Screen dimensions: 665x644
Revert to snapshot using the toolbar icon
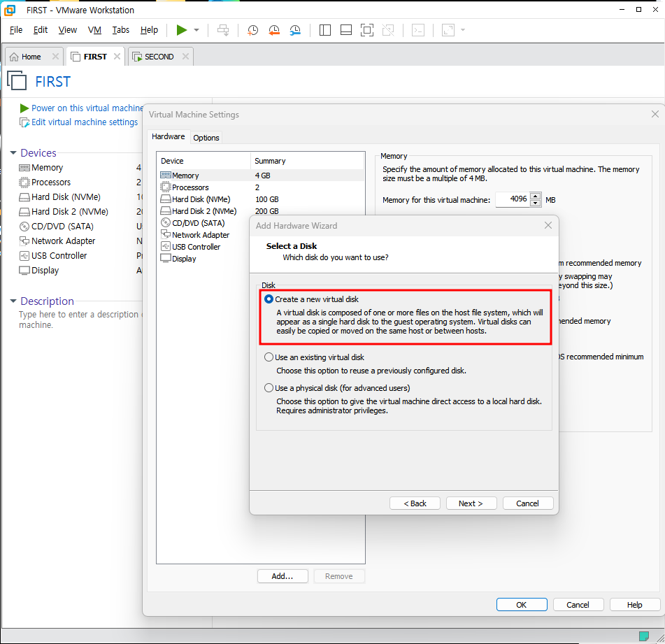point(274,30)
